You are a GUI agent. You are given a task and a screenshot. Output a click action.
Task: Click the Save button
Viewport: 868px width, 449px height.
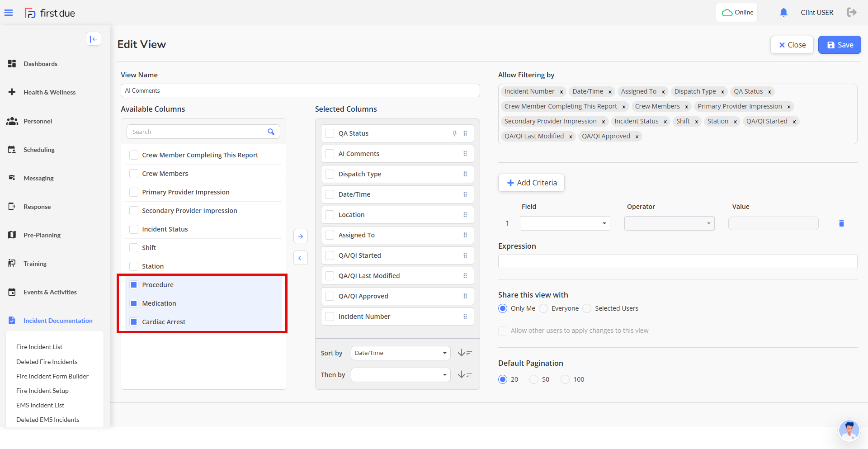click(840, 45)
